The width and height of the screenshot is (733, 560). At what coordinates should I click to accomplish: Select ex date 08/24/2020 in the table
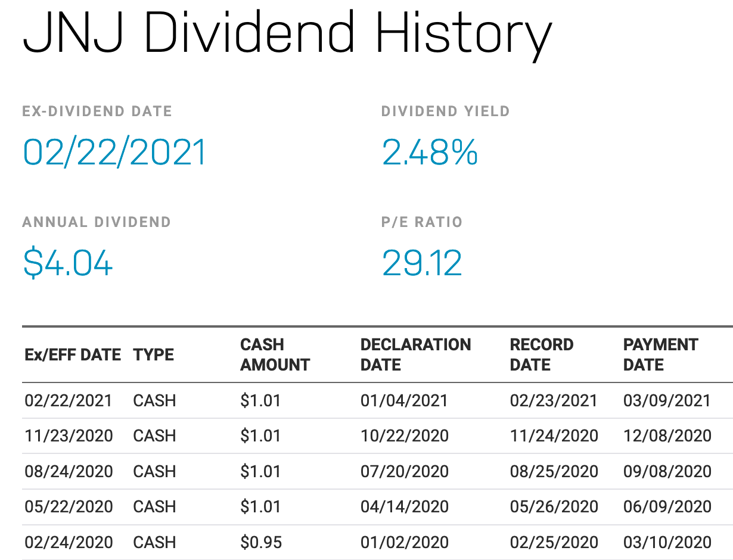69,472
